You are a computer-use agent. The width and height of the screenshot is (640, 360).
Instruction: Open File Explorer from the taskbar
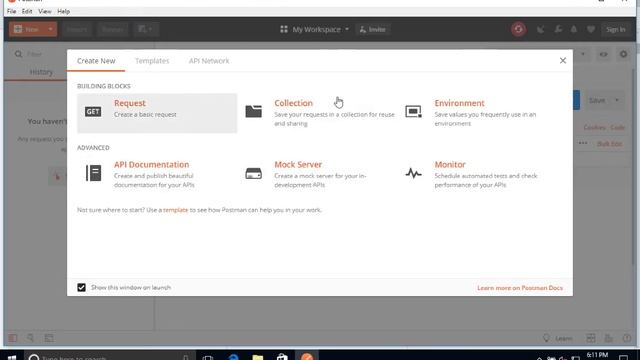258,357
